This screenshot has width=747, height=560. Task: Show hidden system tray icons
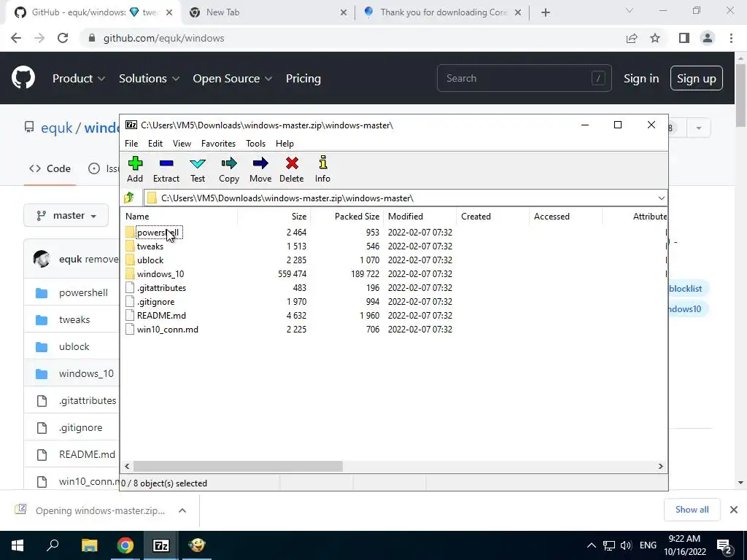point(591,545)
